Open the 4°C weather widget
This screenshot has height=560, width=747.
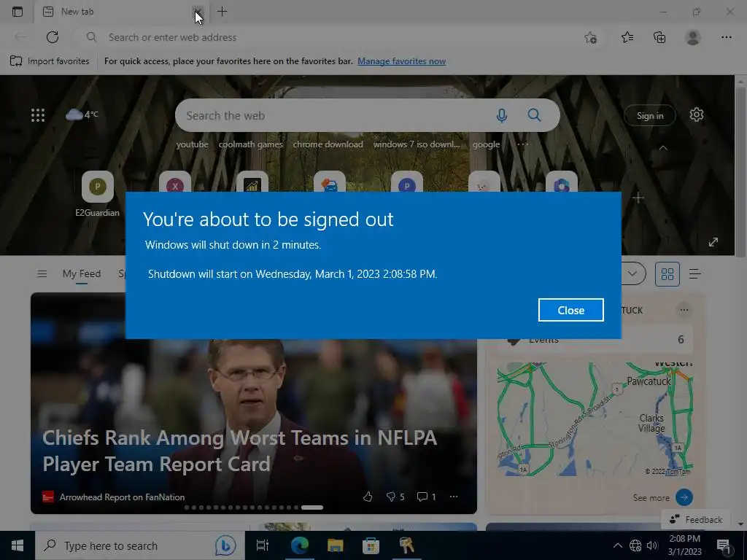point(82,114)
